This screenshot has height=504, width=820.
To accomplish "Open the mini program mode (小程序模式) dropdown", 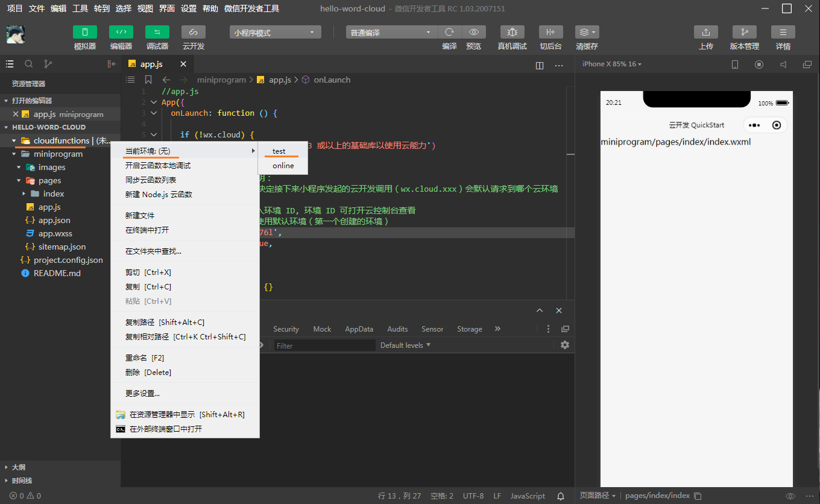I will point(276,33).
